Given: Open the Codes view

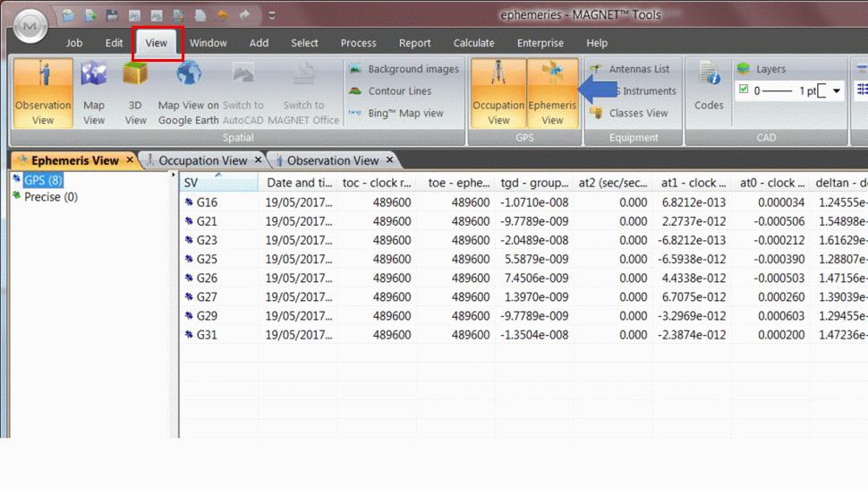Looking at the screenshot, I should [709, 87].
